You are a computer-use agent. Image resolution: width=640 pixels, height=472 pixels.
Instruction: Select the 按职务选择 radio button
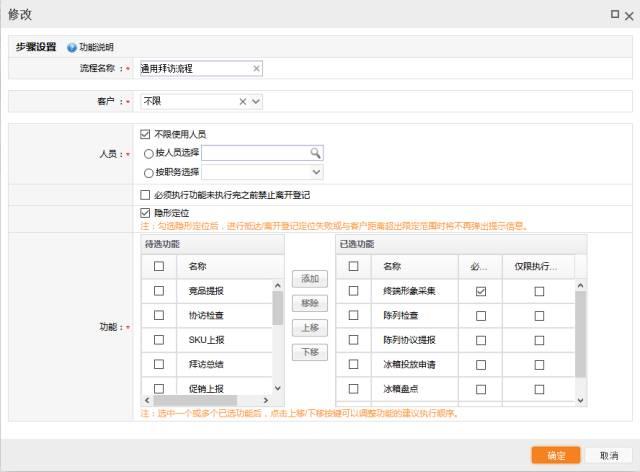[x=149, y=172]
